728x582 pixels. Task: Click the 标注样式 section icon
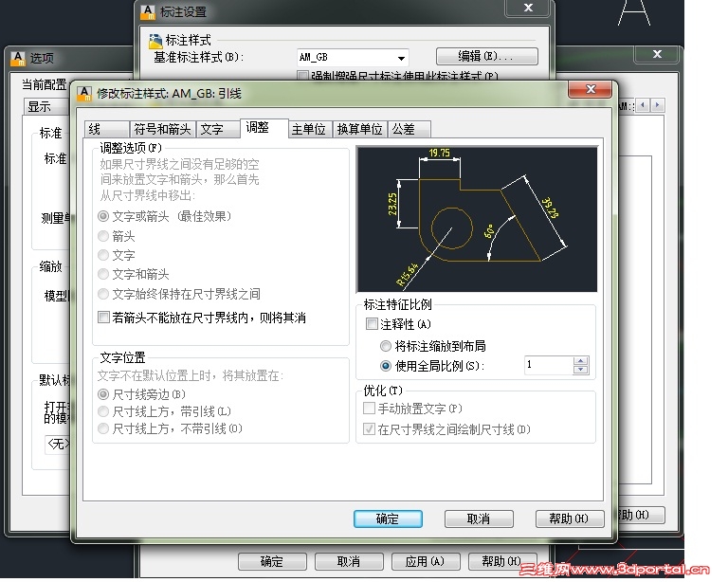pos(155,41)
